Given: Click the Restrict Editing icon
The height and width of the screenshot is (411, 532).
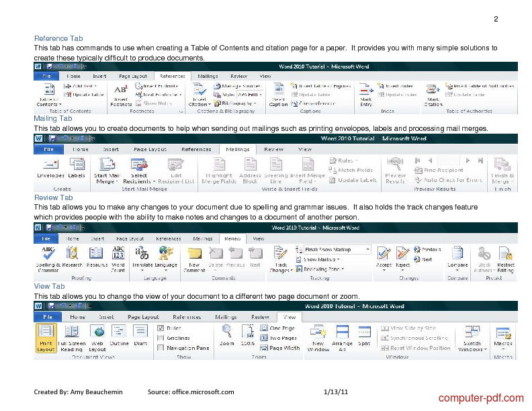Looking at the screenshot, I should click(505, 253).
